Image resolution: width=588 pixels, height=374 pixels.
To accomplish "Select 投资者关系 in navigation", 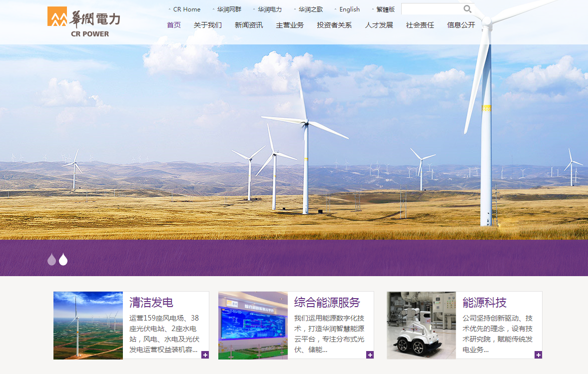I will click(x=334, y=25).
